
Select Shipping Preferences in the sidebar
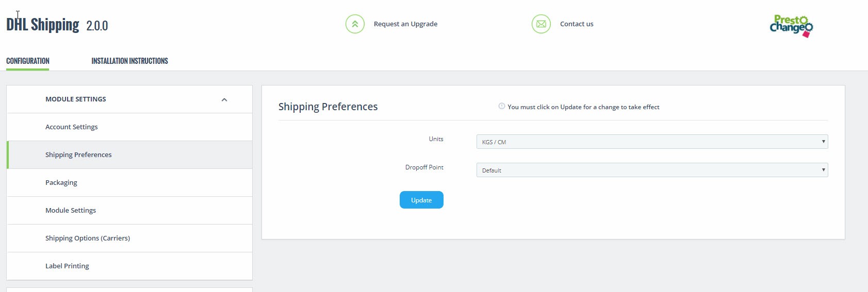click(78, 154)
